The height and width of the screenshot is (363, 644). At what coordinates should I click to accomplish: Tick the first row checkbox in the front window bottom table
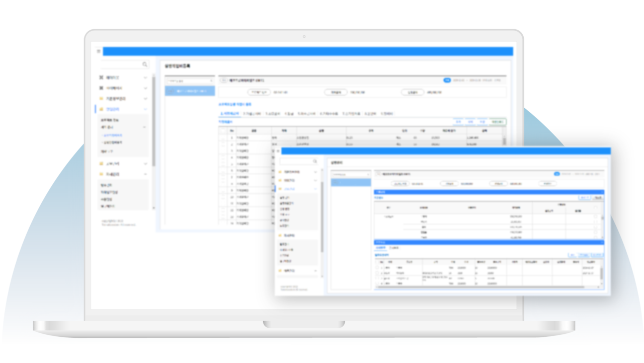(378, 268)
